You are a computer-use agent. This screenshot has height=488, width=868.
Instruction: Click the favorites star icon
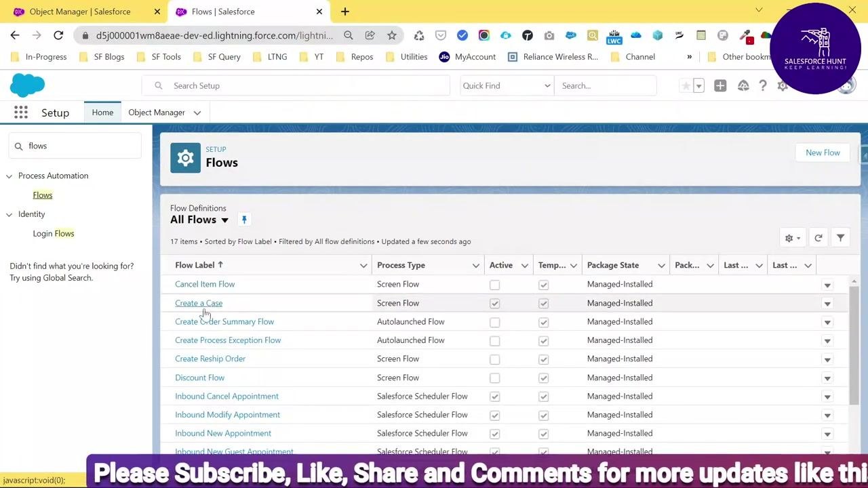point(686,85)
